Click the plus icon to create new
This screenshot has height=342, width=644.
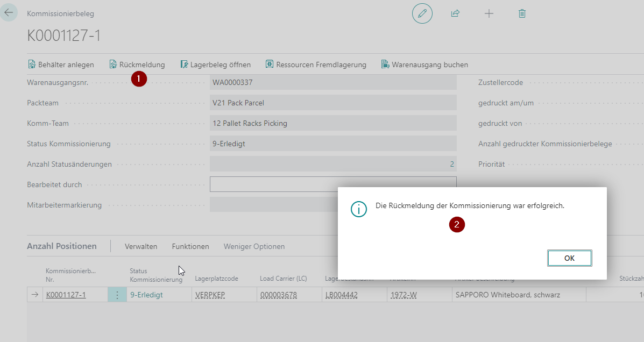(489, 13)
